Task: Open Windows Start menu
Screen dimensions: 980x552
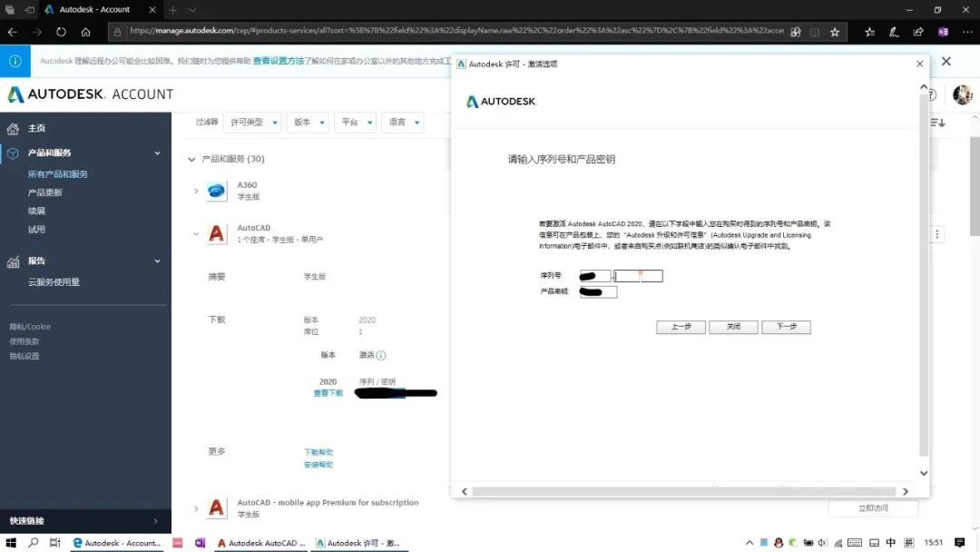Action: point(11,543)
